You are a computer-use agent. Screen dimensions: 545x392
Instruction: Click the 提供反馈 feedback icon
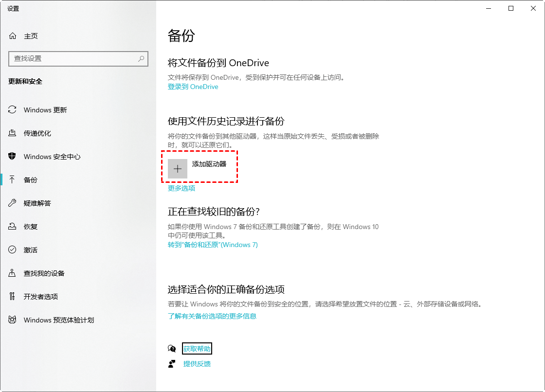(172, 363)
